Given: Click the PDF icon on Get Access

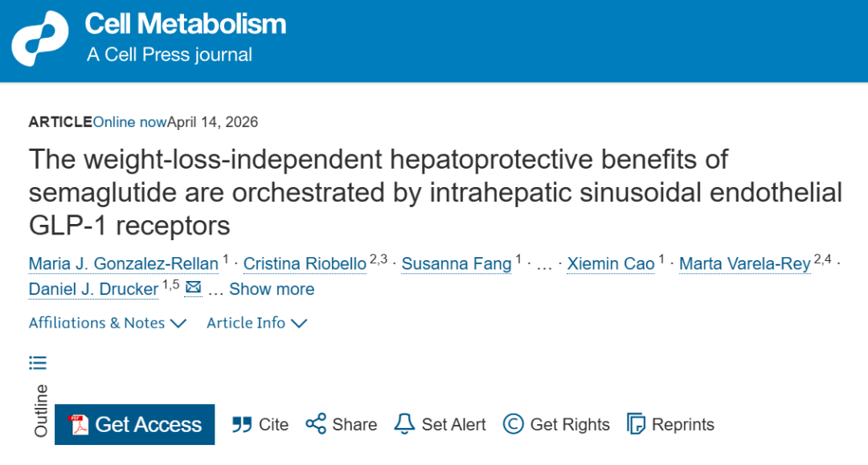Looking at the screenshot, I should 78,425.
